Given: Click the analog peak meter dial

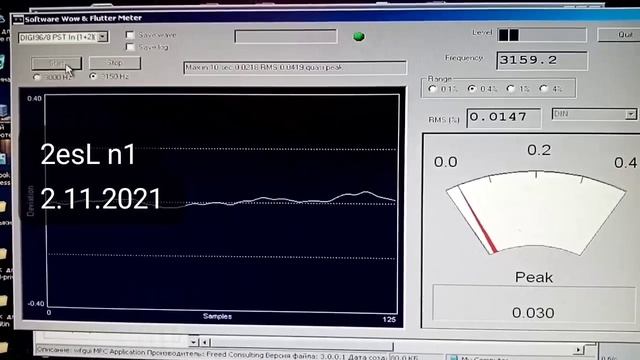Looking at the screenshot, I should pyautogui.click(x=535, y=212).
